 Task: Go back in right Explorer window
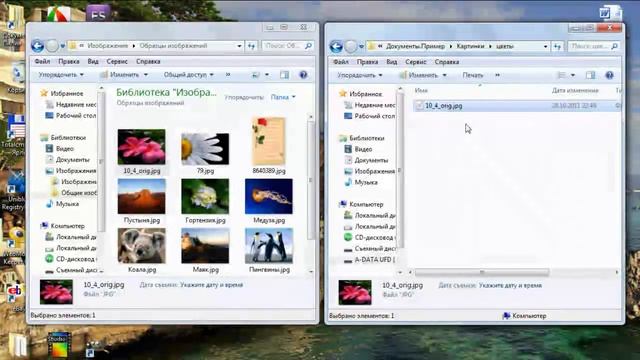coord(336,46)
